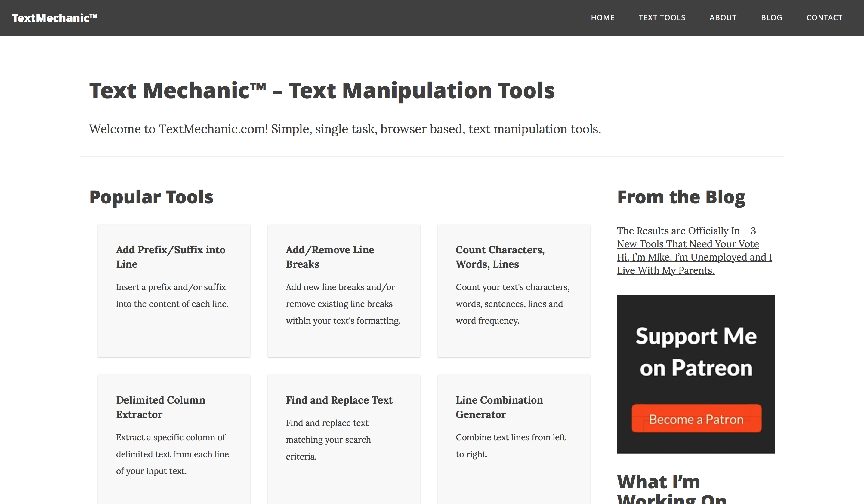Viewport: 864px width, 504px height.
Task: Open the ABOUT page
Action: [x=723, y=17]
